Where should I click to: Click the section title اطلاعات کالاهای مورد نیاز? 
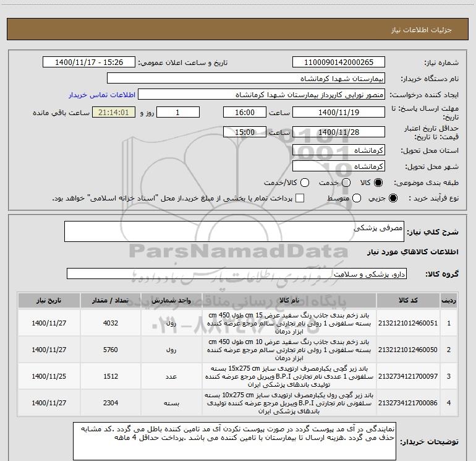(x=412, y=252)
